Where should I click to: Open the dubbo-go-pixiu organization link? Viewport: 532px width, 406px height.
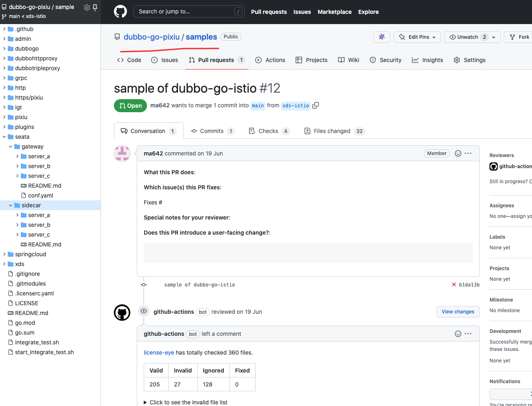(x=151, y=37)
